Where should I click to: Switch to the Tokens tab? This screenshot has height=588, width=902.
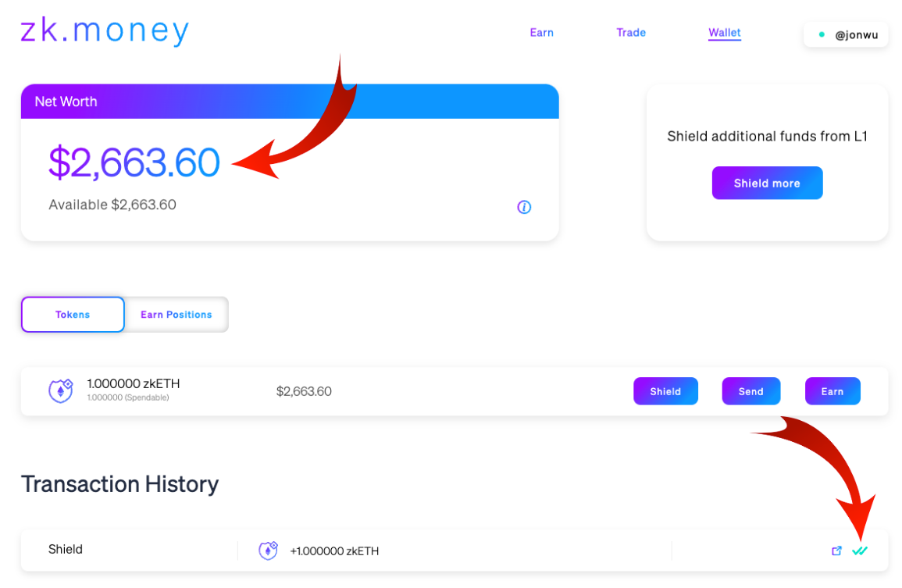(72, 314)
